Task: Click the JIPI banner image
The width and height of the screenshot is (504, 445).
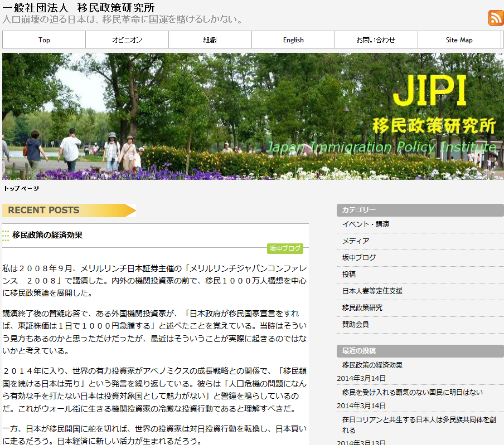Action: tap(253, 116)
